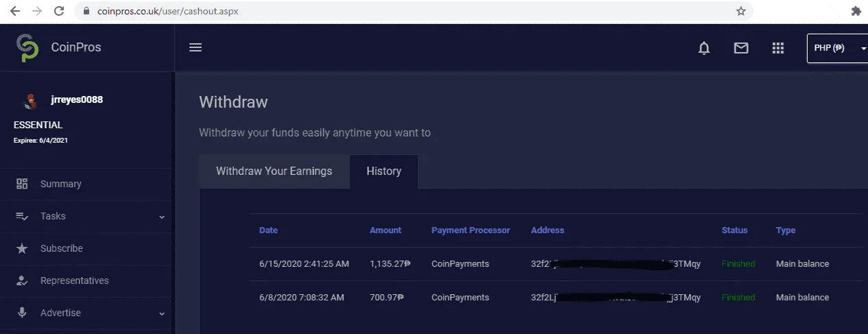The width and height of the screenshot is (868, 334).
Task: Sort by the Date column header
Action: [x=268, y=230]
